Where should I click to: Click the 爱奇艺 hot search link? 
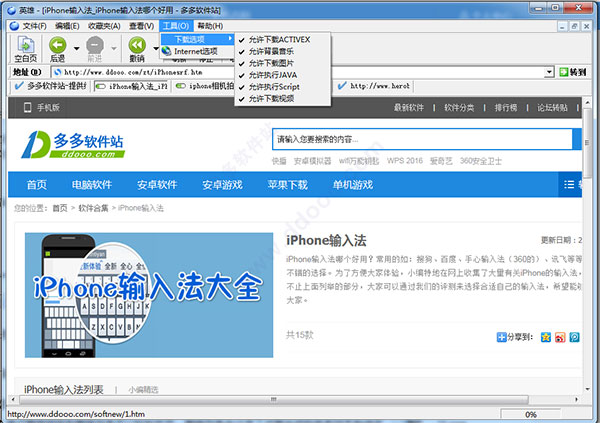tap(441, 161)
